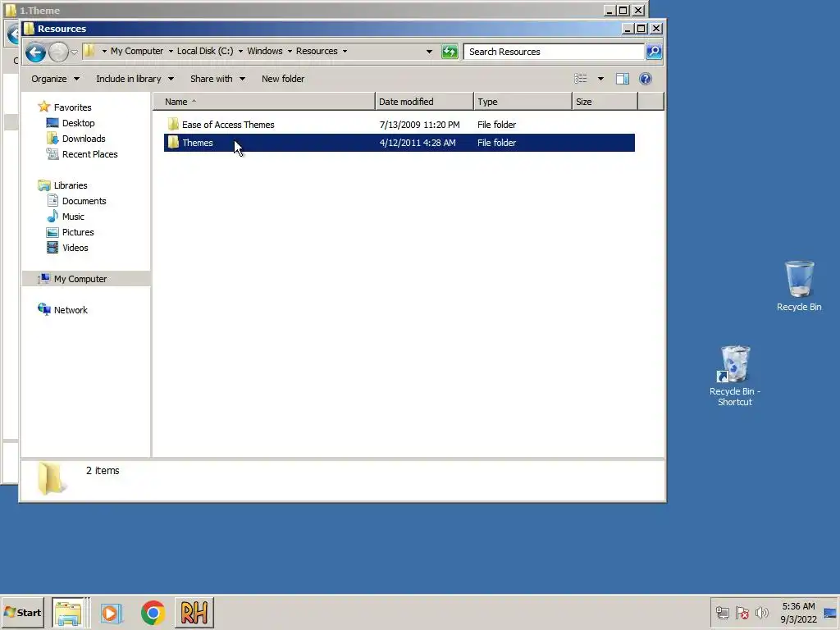
Task: Click the volume speaker tray icon
Action: [x=761, y=612]
